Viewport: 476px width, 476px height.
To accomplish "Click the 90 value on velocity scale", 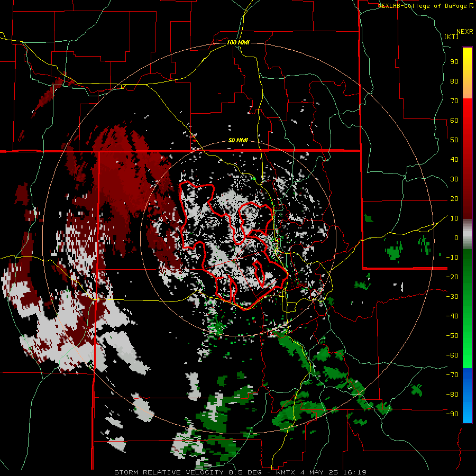I will (454, 62).
